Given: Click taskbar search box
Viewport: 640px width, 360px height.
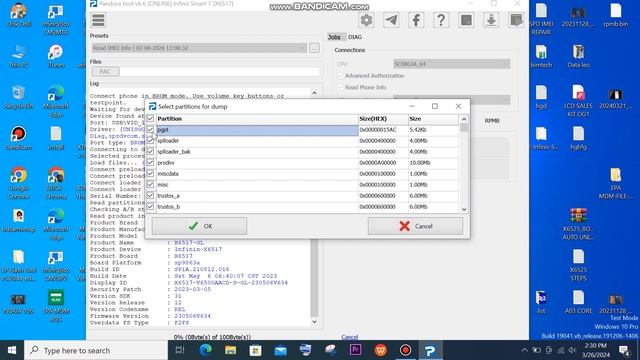Looking at the screenshot, I should pos(96,350).
